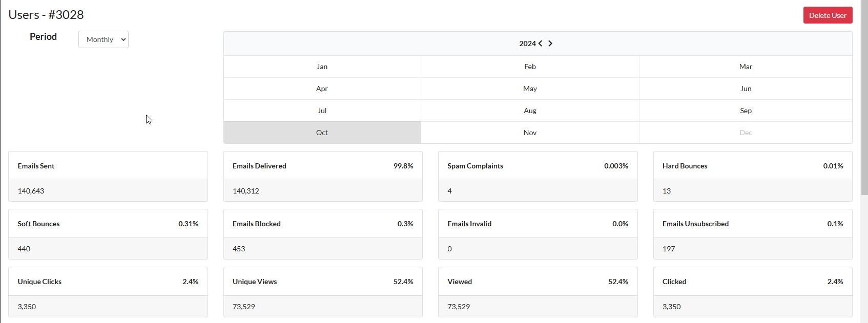Click the Soft Bounces card title
The height and width of the screenshot is (323, 868).
[38, 224]
